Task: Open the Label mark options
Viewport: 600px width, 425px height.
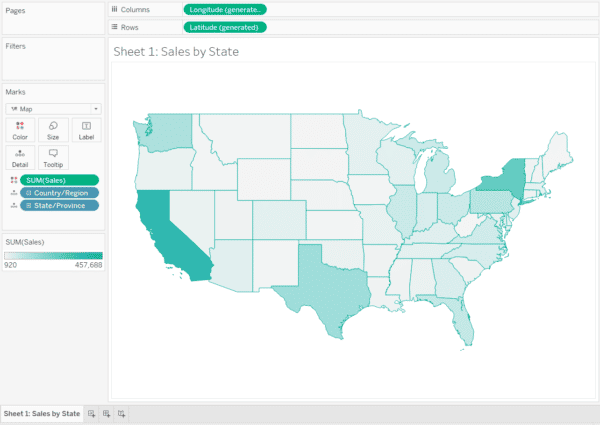Action: pos(85,129)
